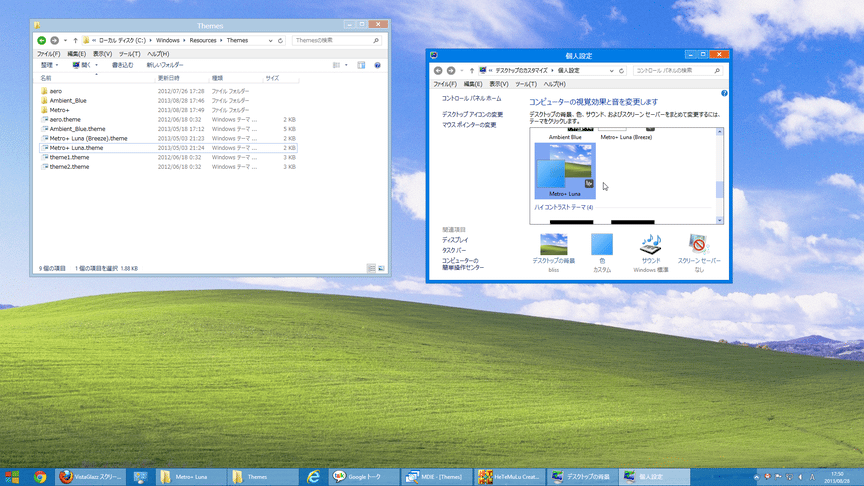Select theme1.theme file

coord(169,157)
